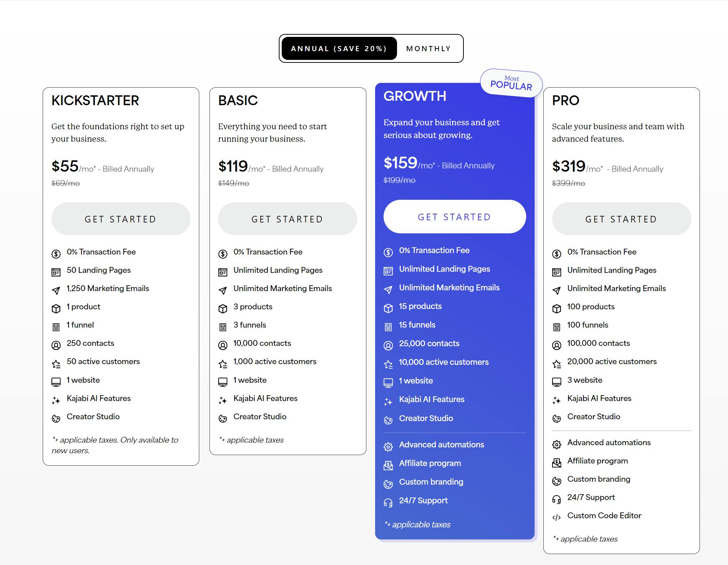728x565 pixels.
Task: Click Get Started under Basic plan
Action: [x=288, y=219]
